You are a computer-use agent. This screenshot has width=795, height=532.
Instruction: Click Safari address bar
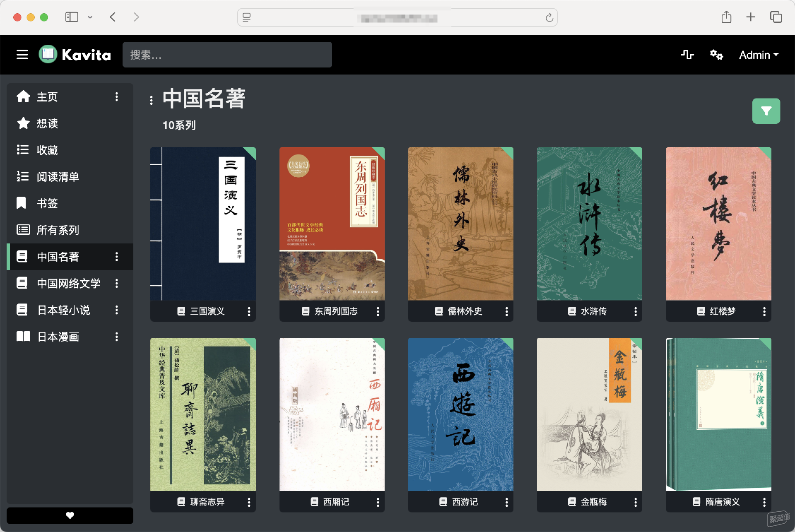[x=397, y=17]
